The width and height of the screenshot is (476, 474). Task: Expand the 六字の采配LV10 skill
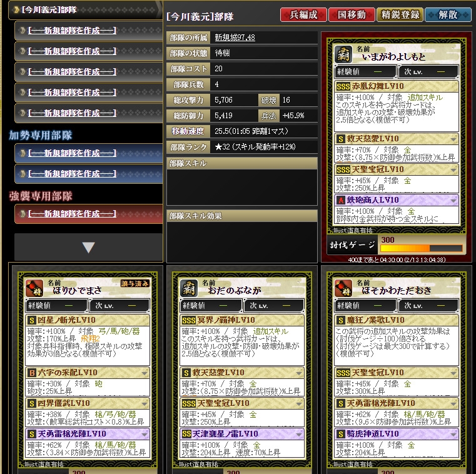click(144, 373)
